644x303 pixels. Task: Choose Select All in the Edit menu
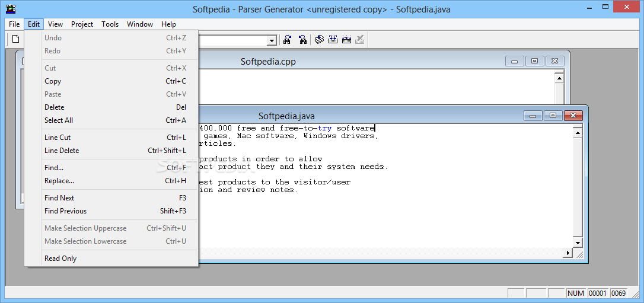point(111,120)
